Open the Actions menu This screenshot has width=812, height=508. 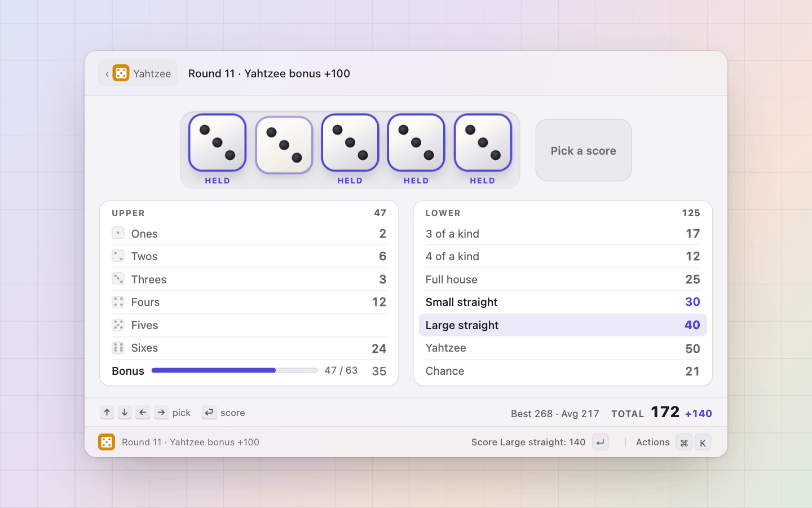click(x=652, y=442)
